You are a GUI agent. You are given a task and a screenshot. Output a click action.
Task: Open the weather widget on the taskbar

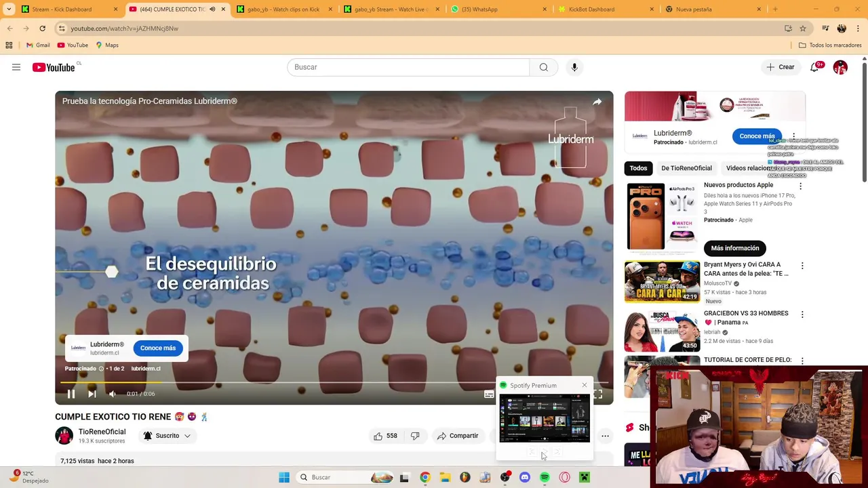[28, 477]
